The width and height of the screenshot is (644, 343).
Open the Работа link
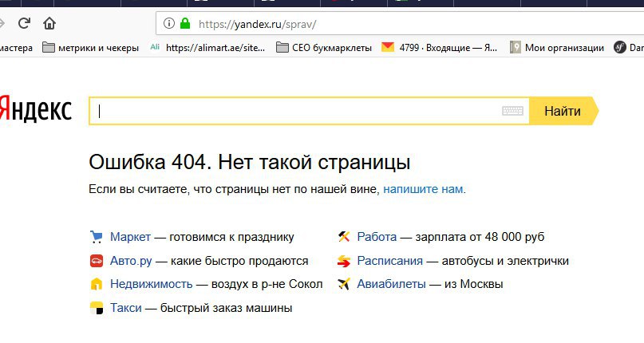tap(377, 237)
